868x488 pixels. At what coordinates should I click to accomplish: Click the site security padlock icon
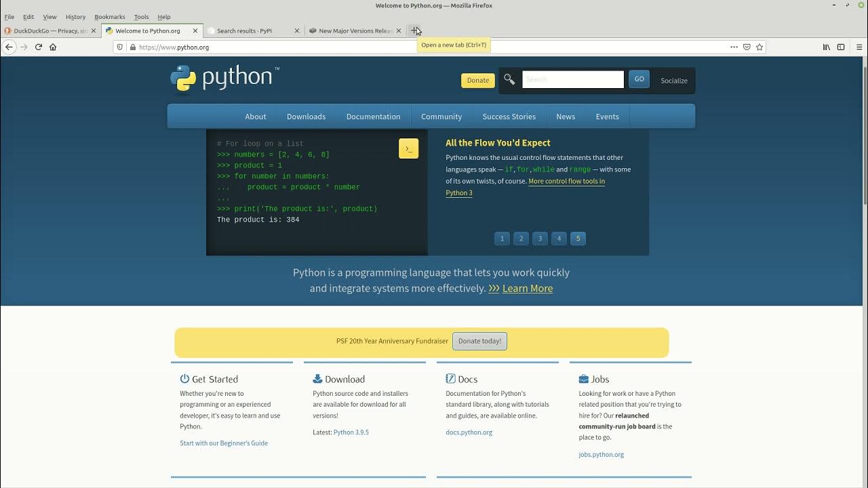132,47
